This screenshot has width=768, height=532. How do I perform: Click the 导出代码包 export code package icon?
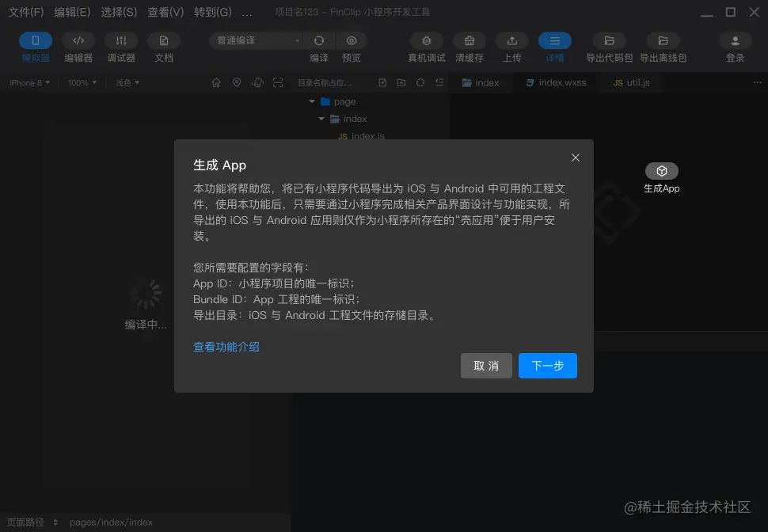(609, 47)
